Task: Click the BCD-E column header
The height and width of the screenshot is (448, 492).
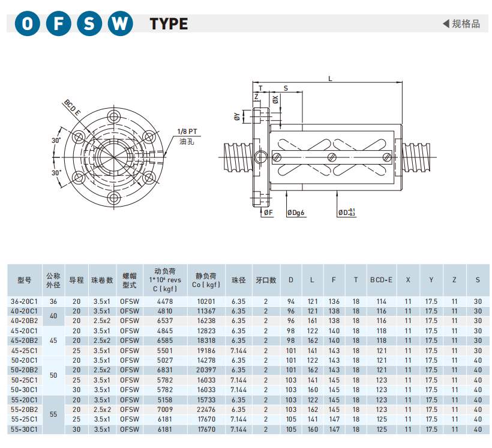Action: tap(381, 280)
